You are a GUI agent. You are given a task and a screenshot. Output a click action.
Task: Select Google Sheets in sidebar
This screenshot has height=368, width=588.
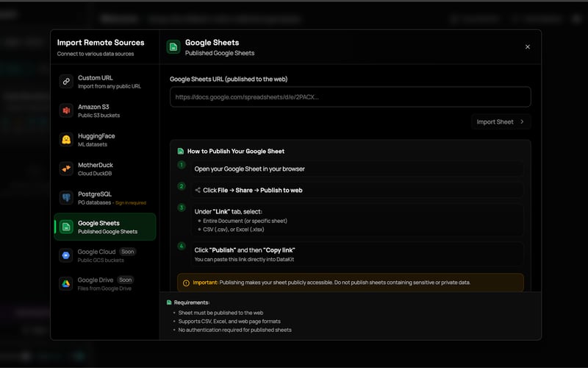pos(105,227)
